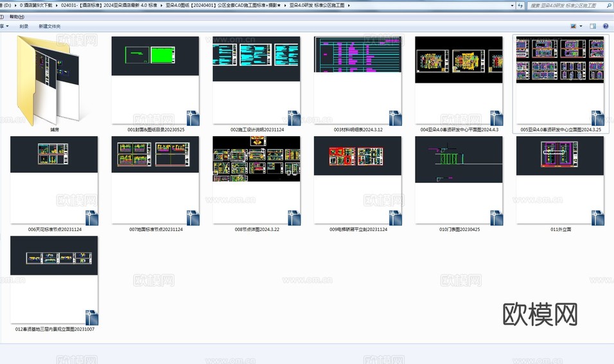This screenshot has width=614, height=364.
Task: Click DWG badge icon on 010门表图 file
Action: tap(496, 218)
